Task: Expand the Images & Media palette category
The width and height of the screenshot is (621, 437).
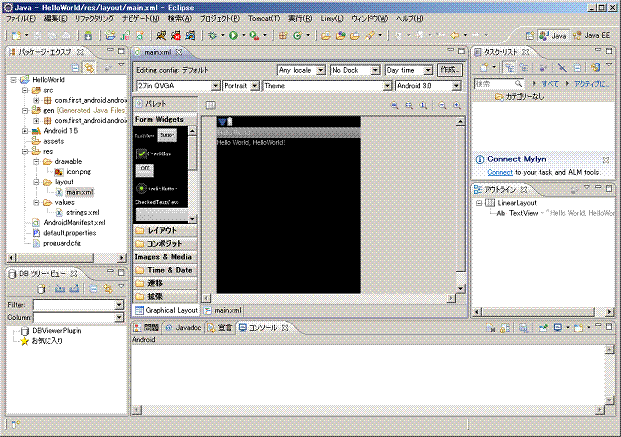Action: click(x=165, y=257)
